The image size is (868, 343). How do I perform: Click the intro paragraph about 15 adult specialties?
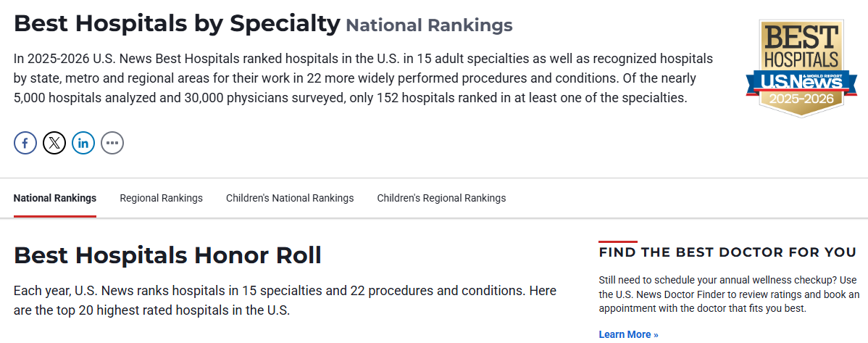pyautogui.click(x=362, y=78)
